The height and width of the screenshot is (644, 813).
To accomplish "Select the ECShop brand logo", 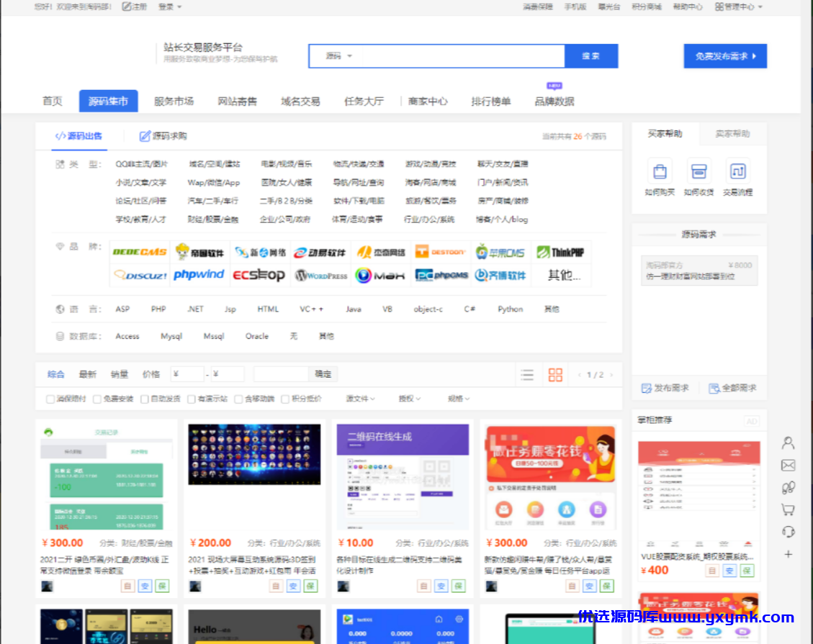I will tap(259, 275).
